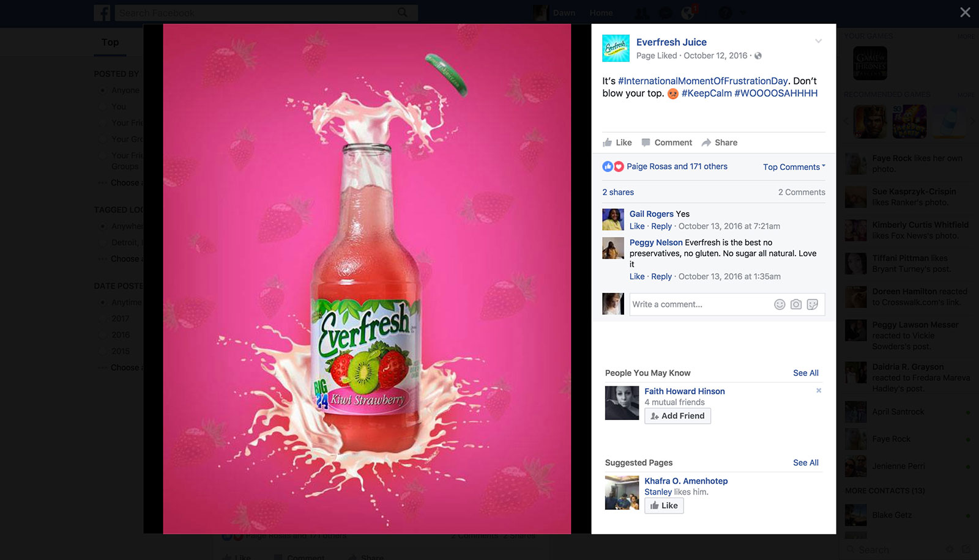Screen dimensions: 979x560
Task: Click the camera photo attach icon
Action: coord(796,304)
